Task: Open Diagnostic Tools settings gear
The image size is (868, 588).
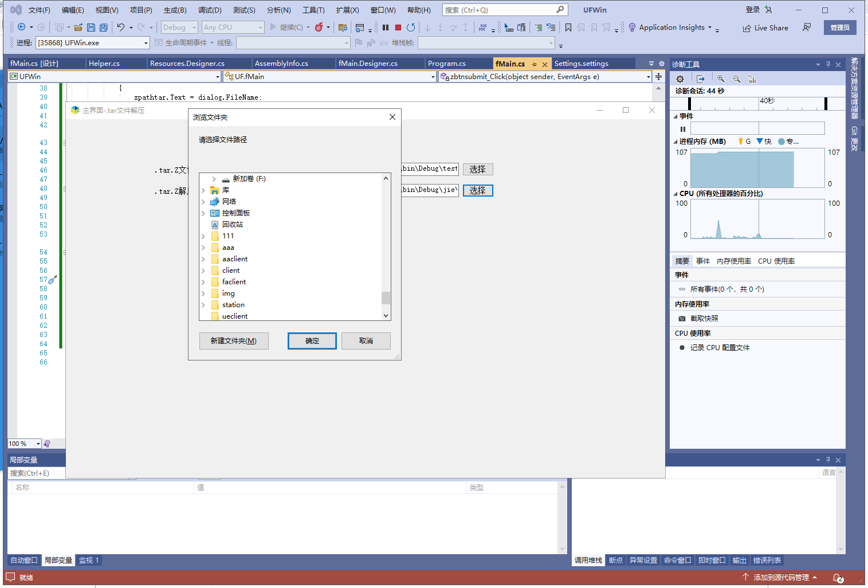Action: tap(680, 79)
